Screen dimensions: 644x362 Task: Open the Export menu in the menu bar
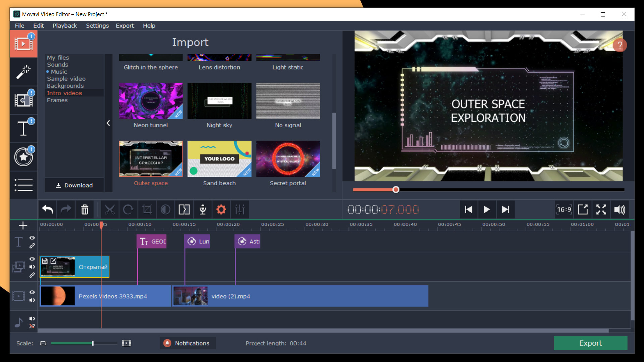[x=125, y=26]
